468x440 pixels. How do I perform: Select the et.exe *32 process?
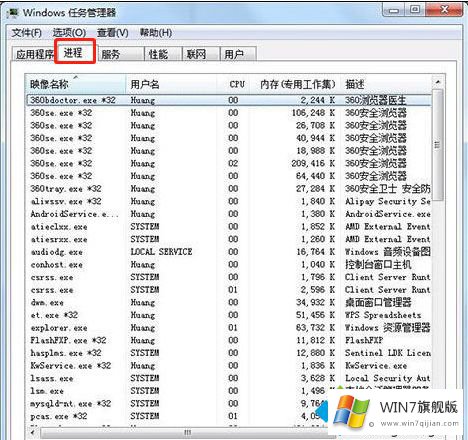[x=229, y=315]
